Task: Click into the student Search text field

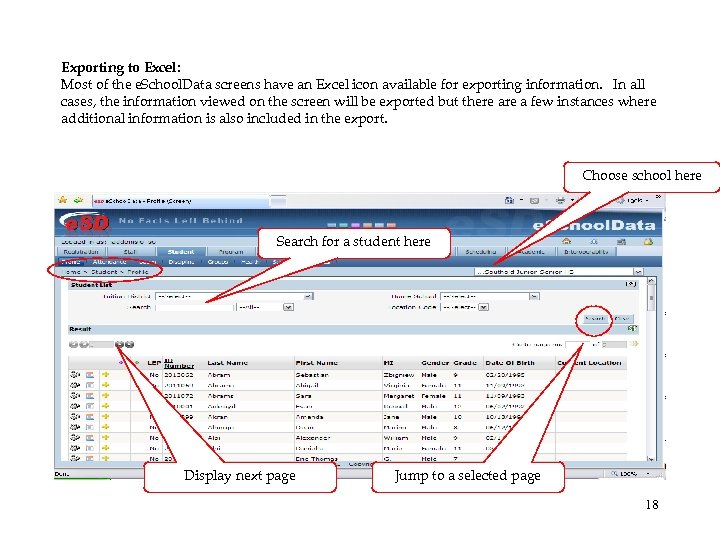Action: pyautogui.click(x=195, y=307)
